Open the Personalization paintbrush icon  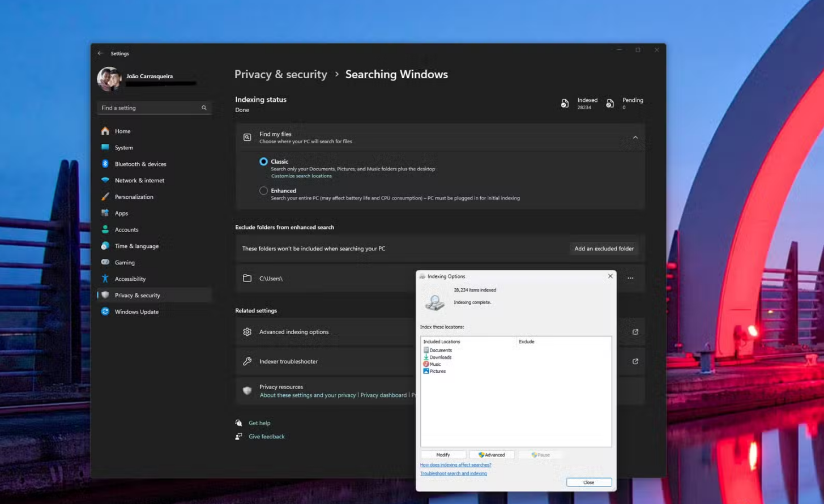(105, 197)
